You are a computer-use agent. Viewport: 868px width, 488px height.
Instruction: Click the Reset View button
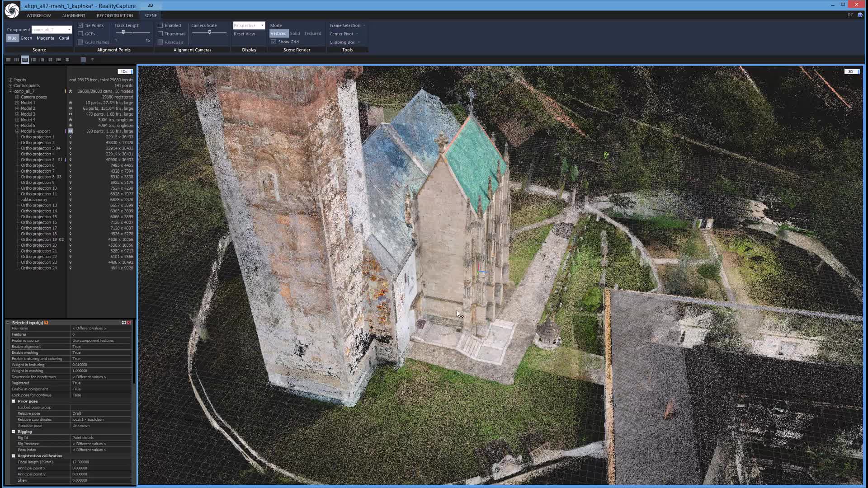pyautogui.click(x=244, y=34)
